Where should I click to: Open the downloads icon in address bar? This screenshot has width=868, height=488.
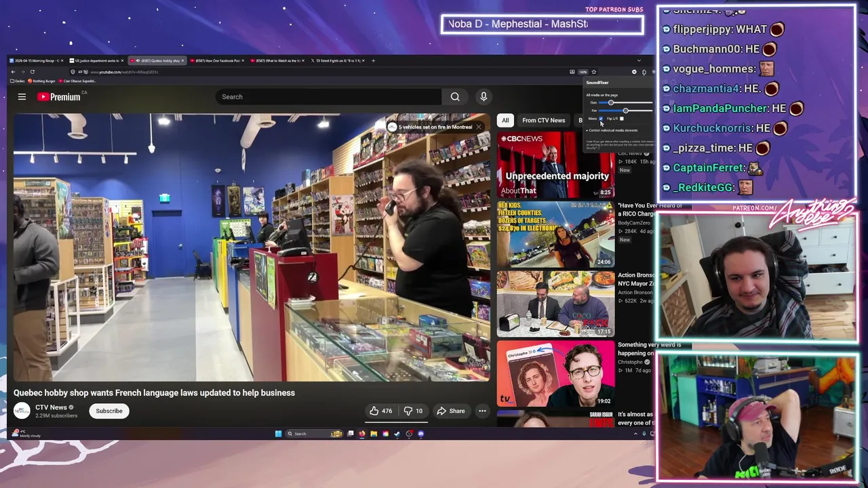click(x=572, y=72)
